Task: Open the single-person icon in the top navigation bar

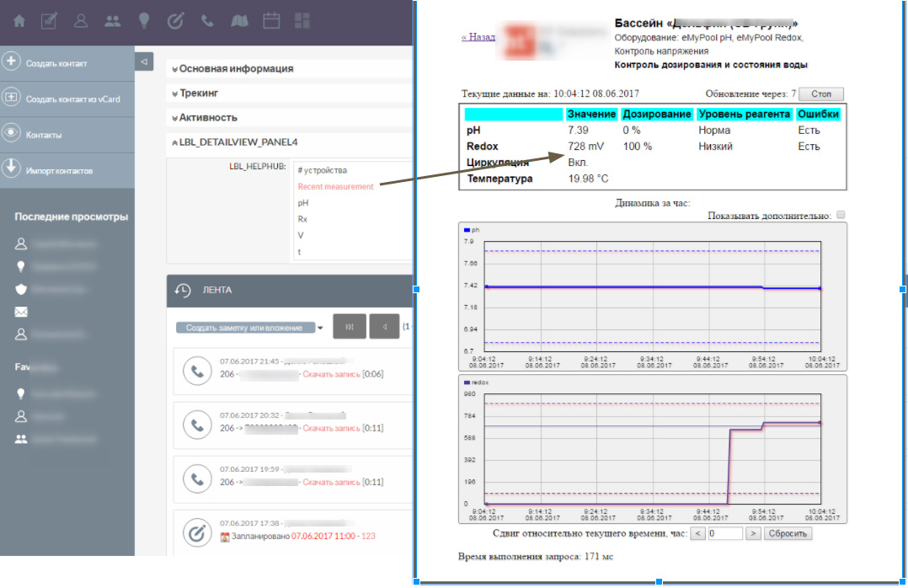Action: [81, 21]
